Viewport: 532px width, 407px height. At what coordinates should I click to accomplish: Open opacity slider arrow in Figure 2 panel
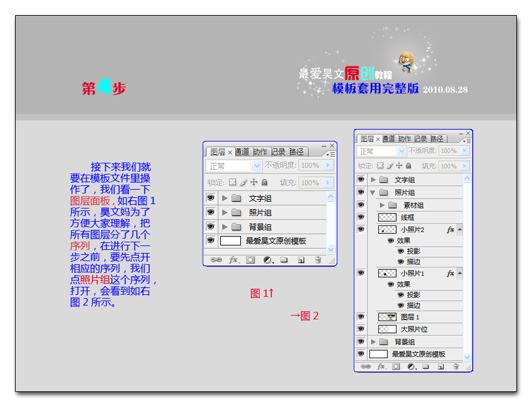(x=464, y=150)
